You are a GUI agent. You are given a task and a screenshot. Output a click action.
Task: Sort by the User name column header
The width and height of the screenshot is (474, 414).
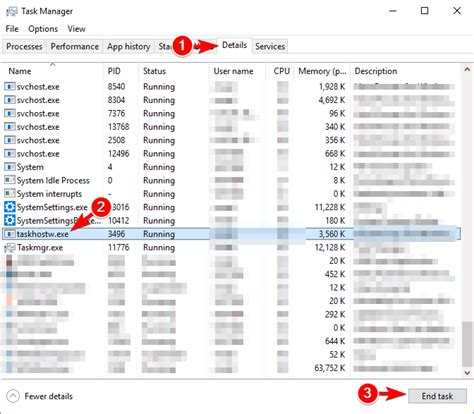pyautogui.click(x=237, y=71)
